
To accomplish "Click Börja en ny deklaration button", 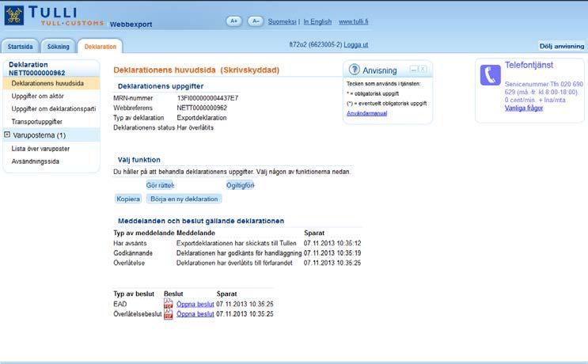I will tap(184, 199).
